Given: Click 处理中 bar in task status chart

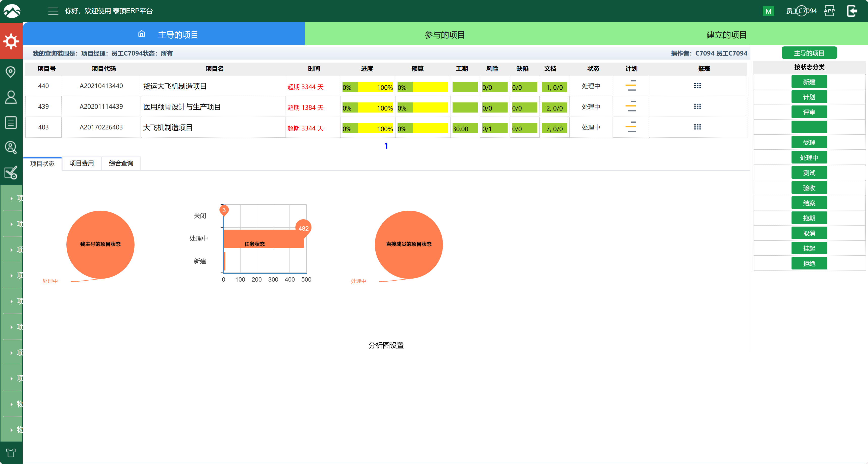Looking at the screenshot, I should [264, 238].
